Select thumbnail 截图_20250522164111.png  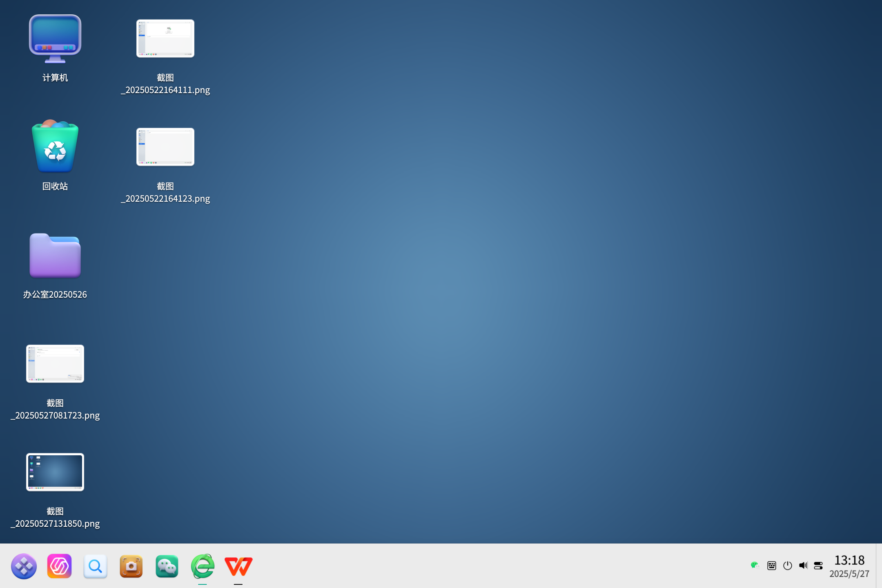click(x=165, y=38)
